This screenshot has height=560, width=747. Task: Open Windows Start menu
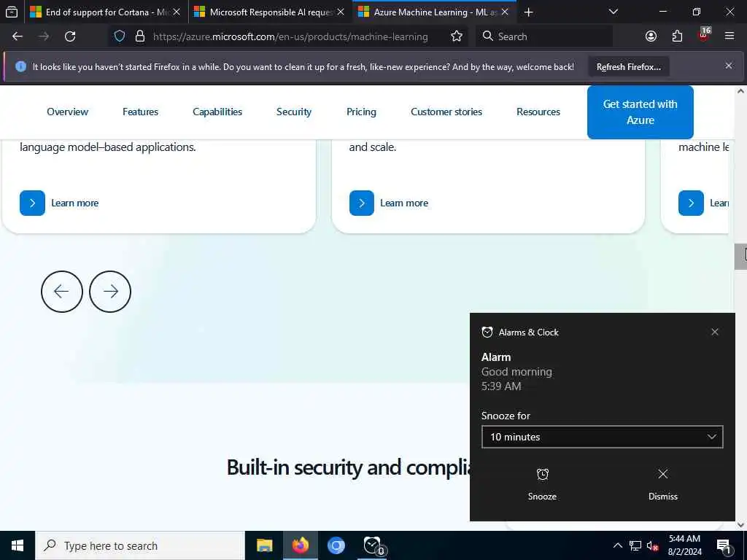pyautogui.click(x=18, y=545)
